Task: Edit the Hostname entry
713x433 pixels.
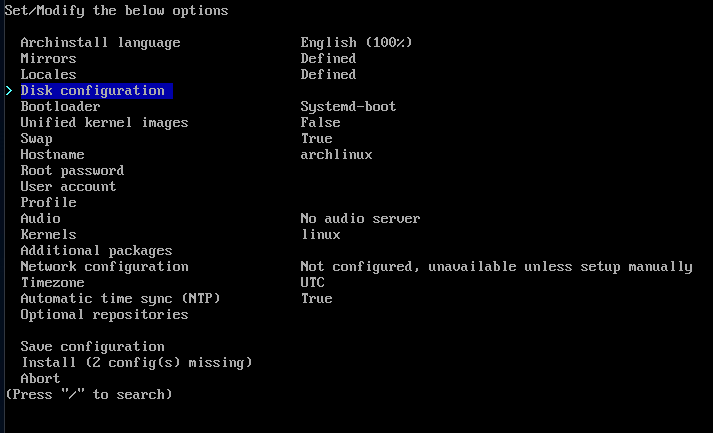Action: click(52, 155)
